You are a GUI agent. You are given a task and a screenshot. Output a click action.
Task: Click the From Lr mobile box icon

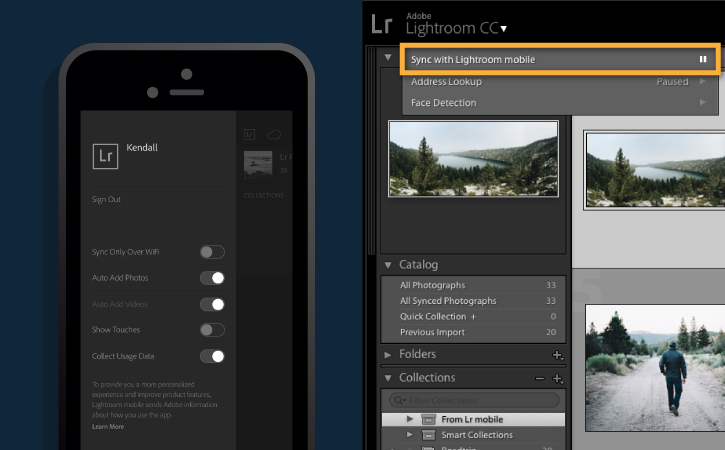[x=429, y=419]
